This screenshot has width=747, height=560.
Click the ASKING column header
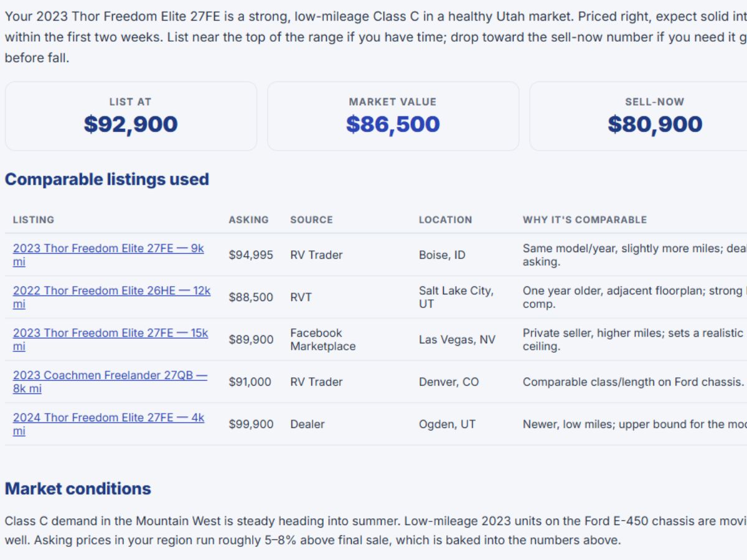coord(248,220)
